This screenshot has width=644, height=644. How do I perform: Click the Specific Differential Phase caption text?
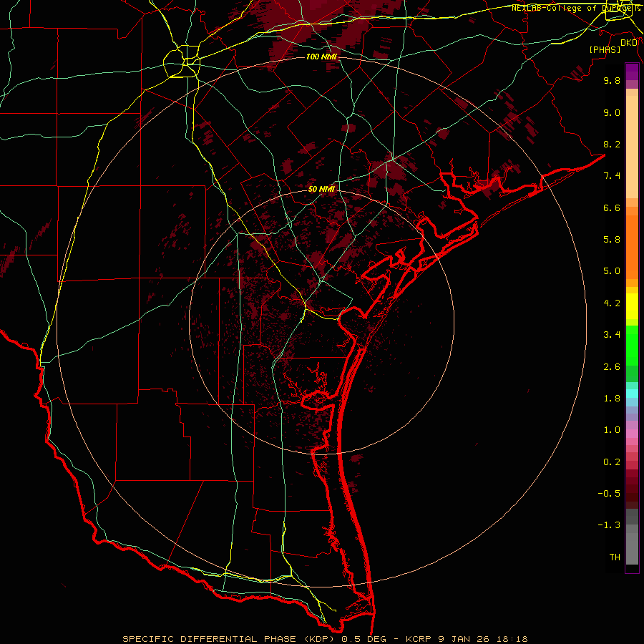pos(326,639)
